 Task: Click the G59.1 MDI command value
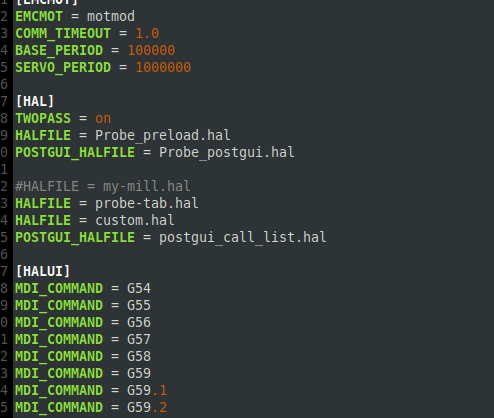(147, 390)
